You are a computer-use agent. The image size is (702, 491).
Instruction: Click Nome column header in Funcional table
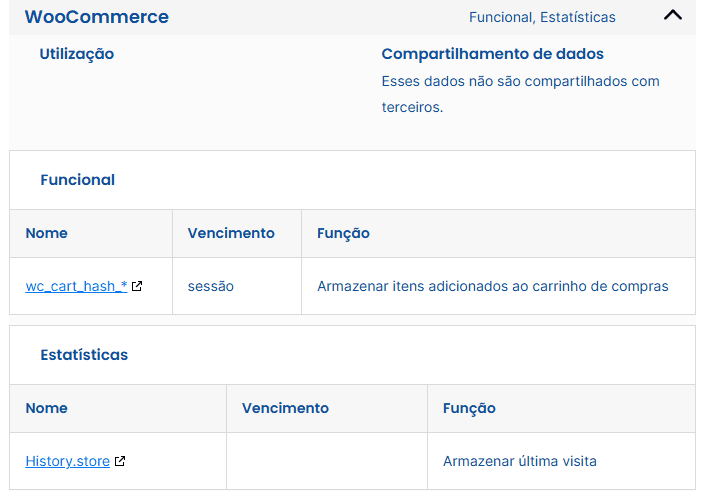click(47, 233)
